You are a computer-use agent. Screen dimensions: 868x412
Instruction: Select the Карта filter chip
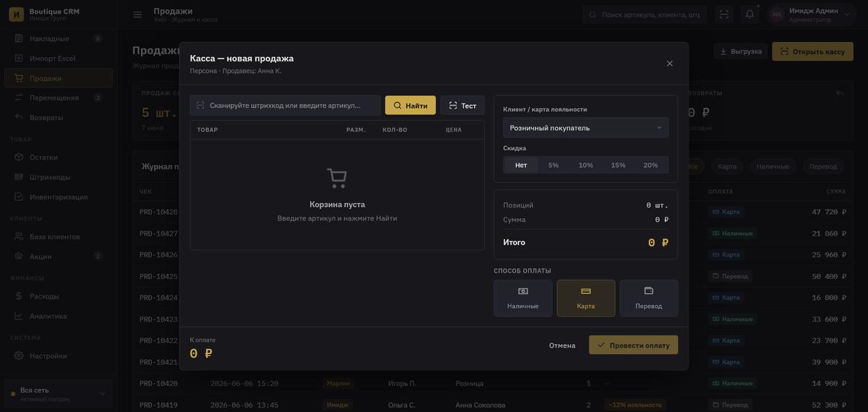[x=727, y=166]
